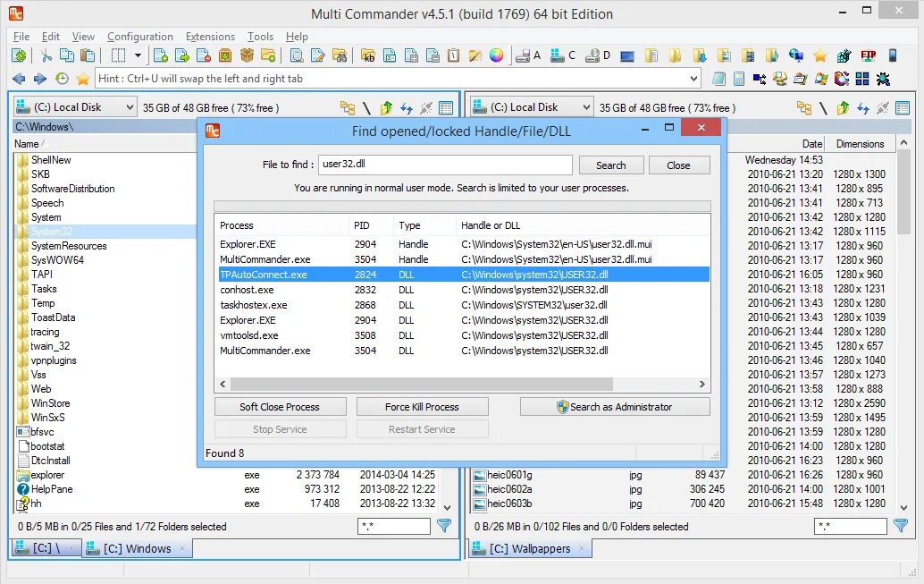
Task: Click Force Kill Process button
Action: tap(422, 406)
